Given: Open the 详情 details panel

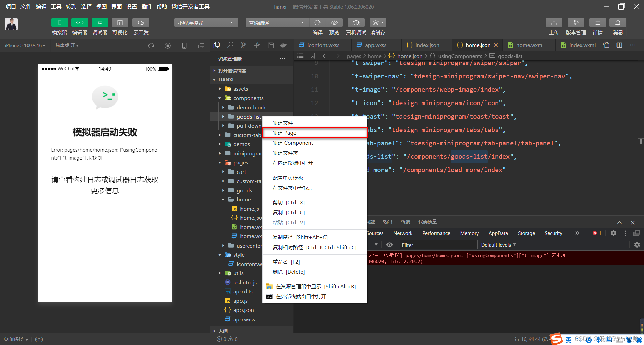Looking at the screenshot, I should [x=597, y=23].
